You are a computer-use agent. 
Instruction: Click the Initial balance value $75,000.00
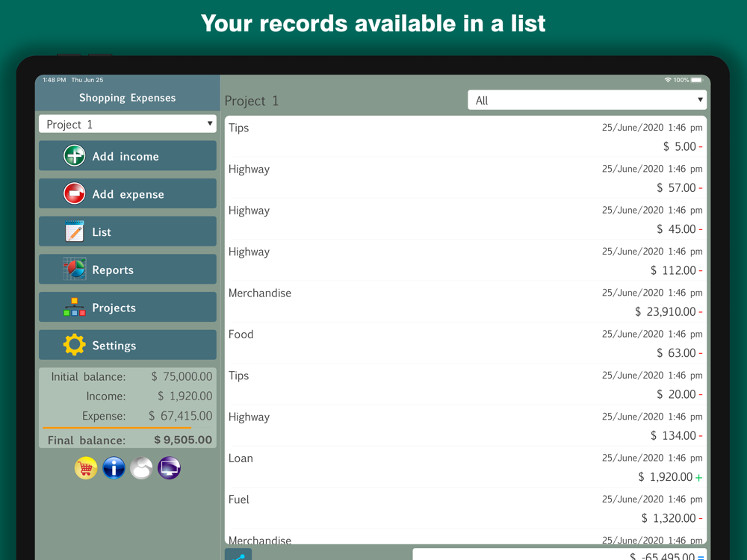point(182,376)
